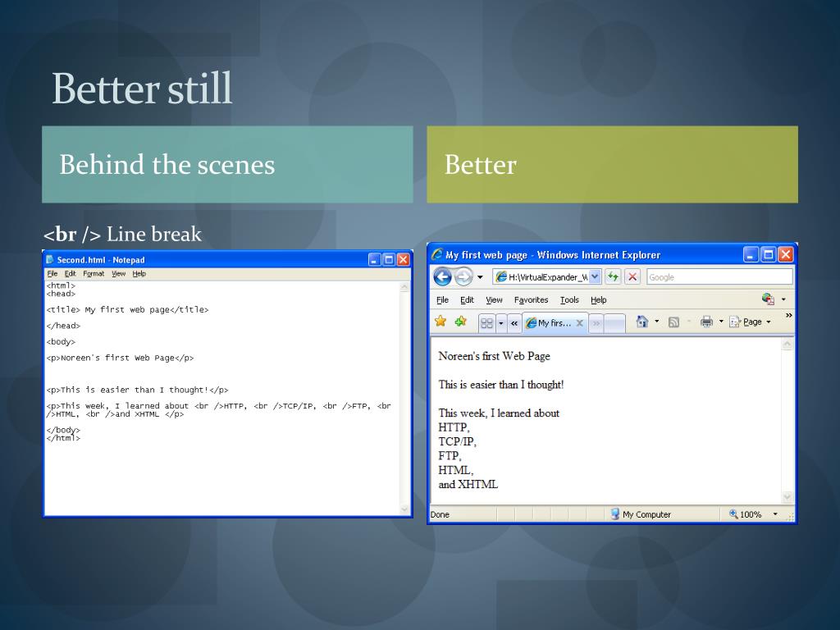This screenshot has height=630, width=840.
Task: Click the red Stop icon in Internet Explorer
Action: 632,277
